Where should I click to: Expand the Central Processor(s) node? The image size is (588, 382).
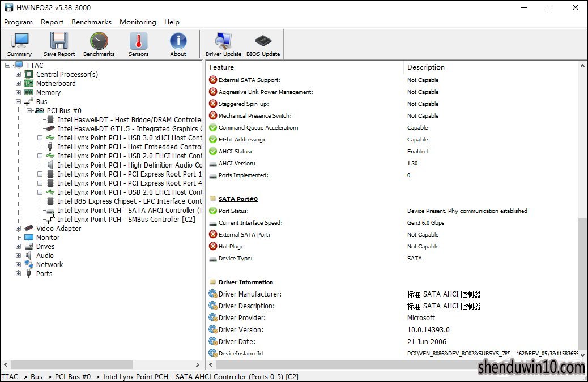pos(18,74)
